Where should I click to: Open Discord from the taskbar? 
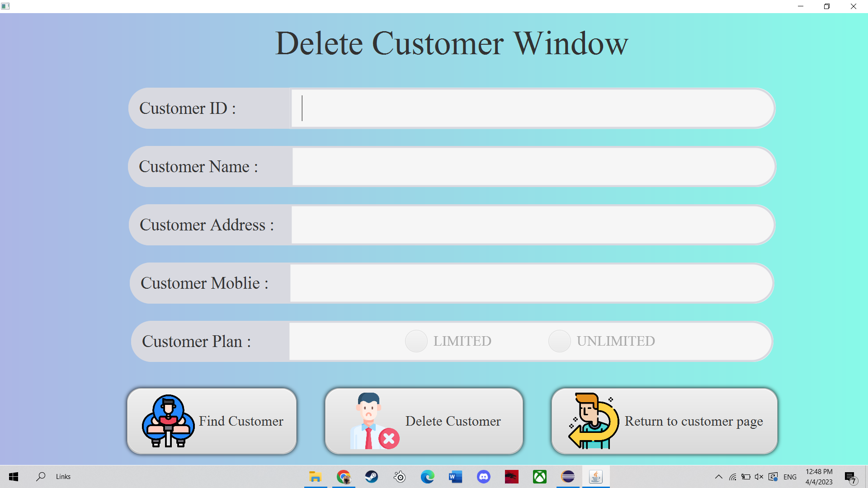(483, 477)
